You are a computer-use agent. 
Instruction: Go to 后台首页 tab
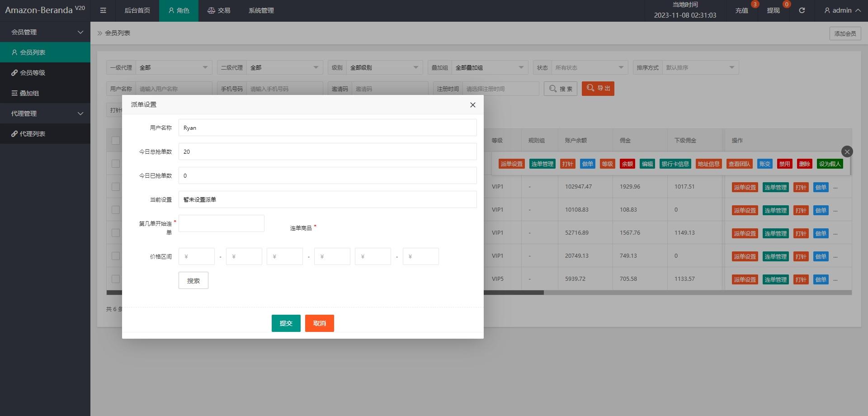[x=137, y=10]
